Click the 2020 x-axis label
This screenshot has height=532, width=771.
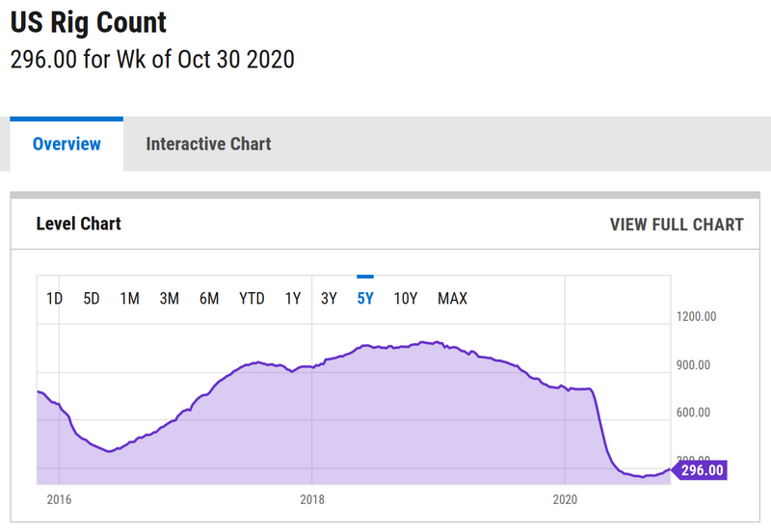pos(564,499)
